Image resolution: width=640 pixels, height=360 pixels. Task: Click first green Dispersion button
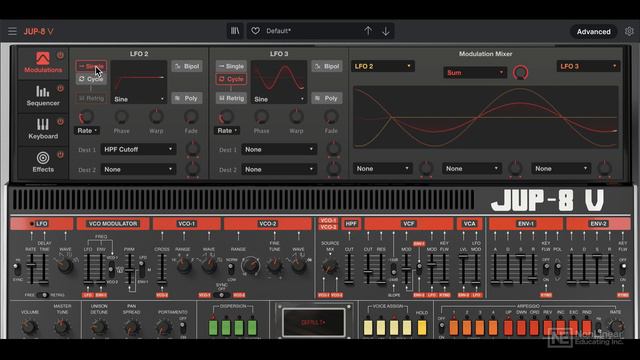click(213, 327)
